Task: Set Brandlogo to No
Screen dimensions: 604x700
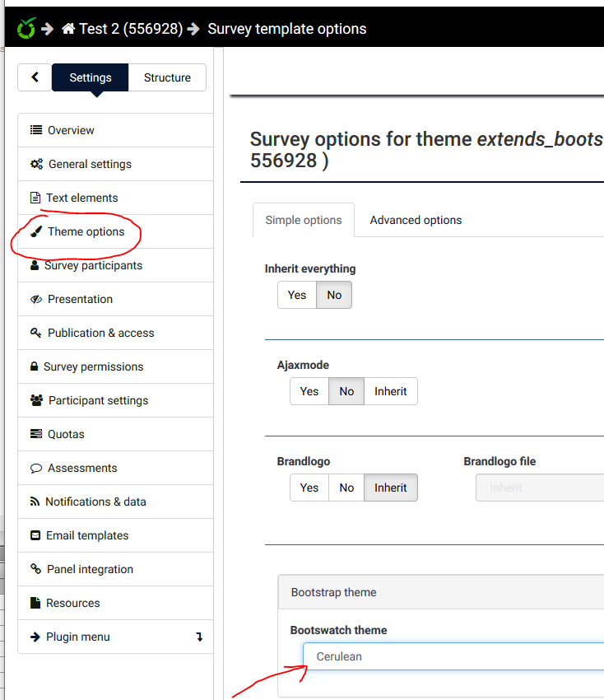Action: [x=346, y=488]
